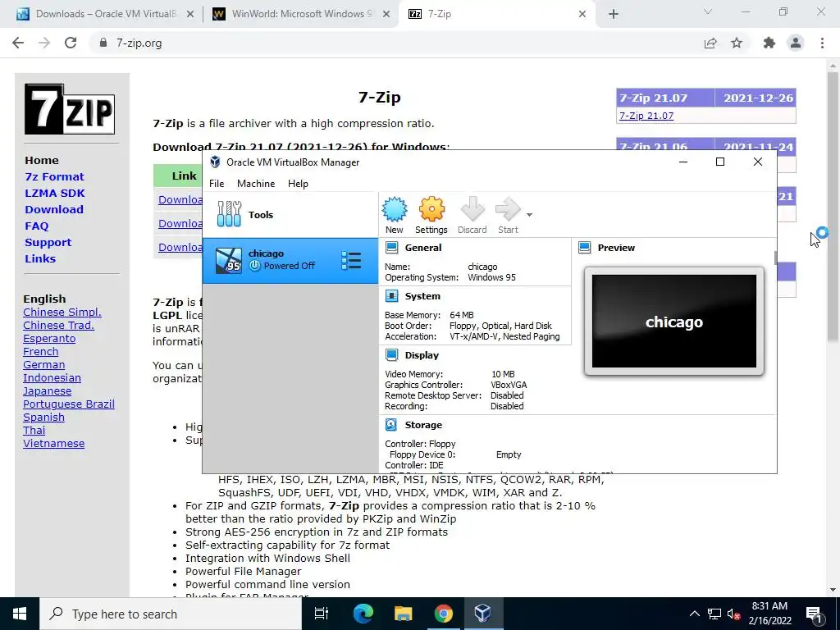The image size is (840, 630).
Task: Open the 7z Format link
Action: tap(54, 177)
